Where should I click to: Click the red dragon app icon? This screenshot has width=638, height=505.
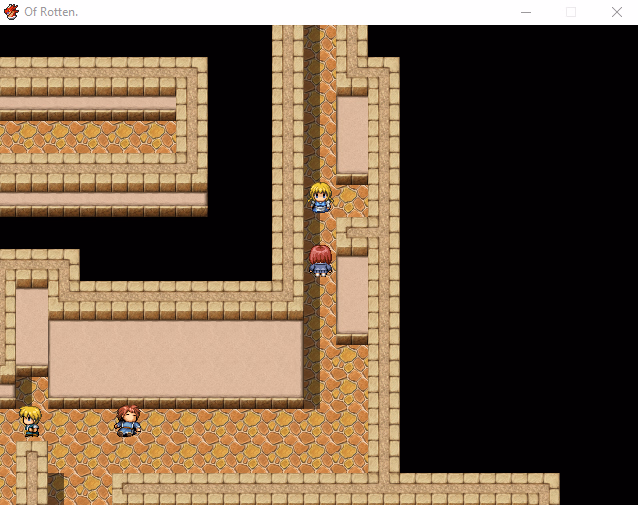pos(11,12)
